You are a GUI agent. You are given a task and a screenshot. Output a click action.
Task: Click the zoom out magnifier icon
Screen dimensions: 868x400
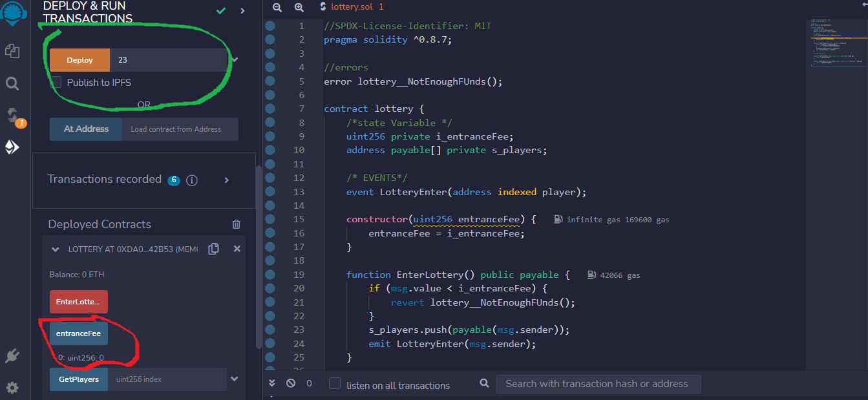277,7
